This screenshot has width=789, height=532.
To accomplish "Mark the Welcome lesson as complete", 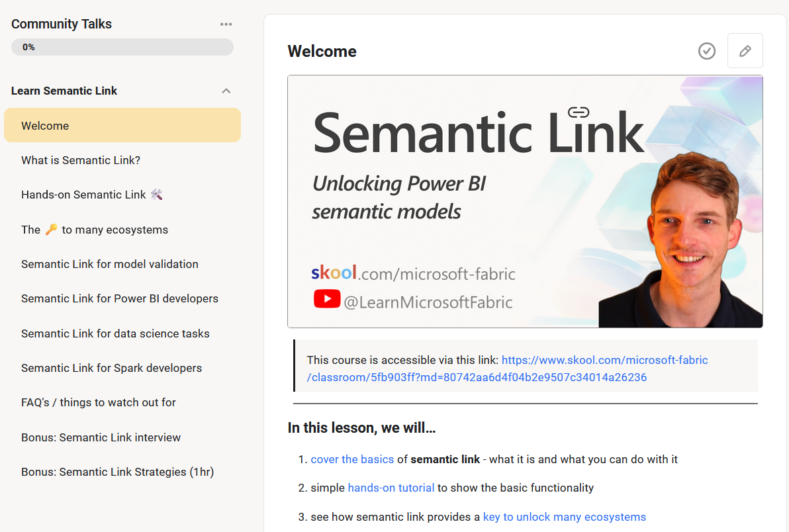I will 706,50.
